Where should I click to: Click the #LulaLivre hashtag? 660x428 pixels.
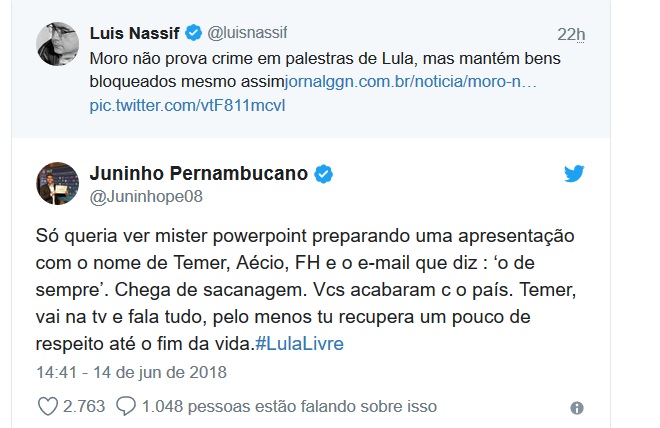pos(300,344)
